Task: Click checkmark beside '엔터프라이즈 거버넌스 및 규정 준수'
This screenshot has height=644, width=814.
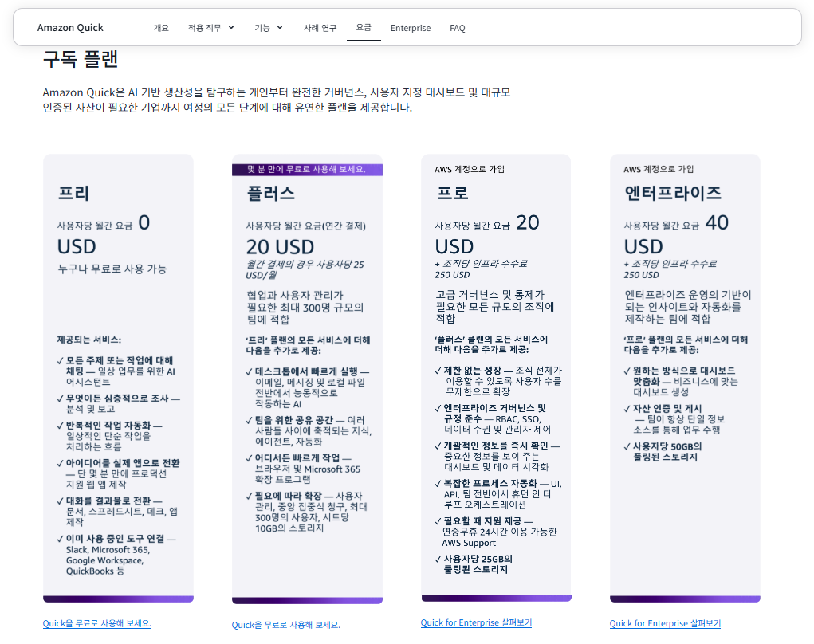Action: point(438,408)
